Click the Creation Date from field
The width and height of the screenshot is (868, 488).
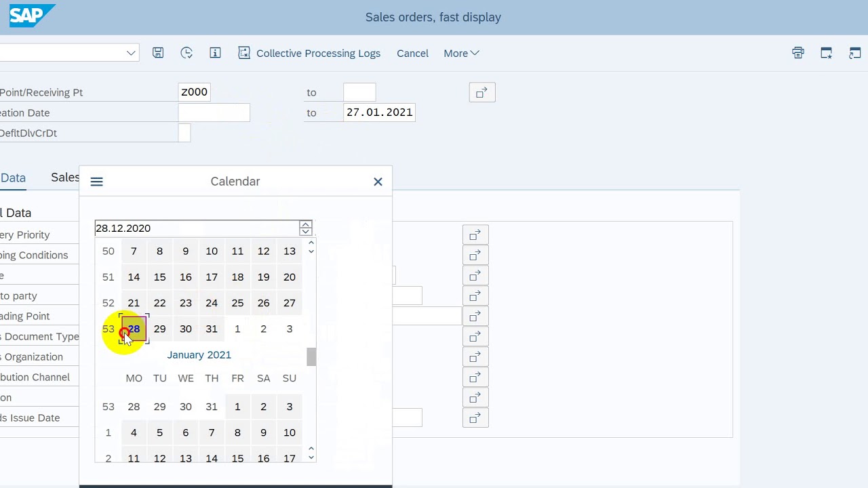tap(214, 113)
